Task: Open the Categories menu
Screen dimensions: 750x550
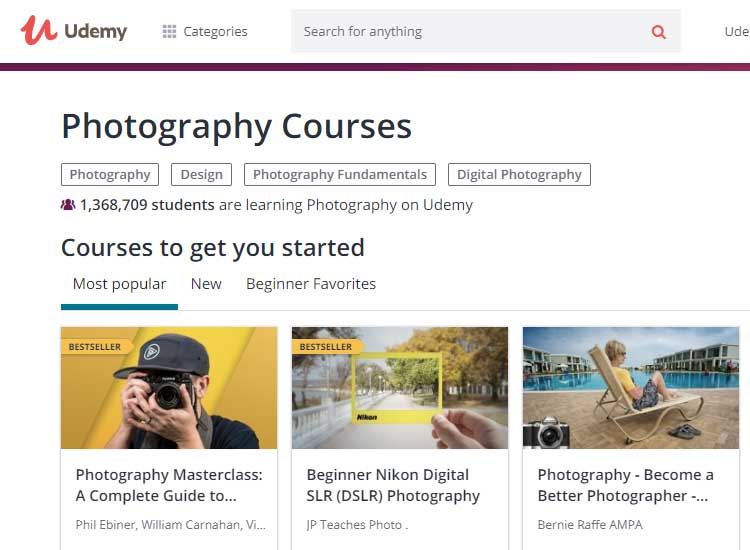Action: [x=205, y=32]
